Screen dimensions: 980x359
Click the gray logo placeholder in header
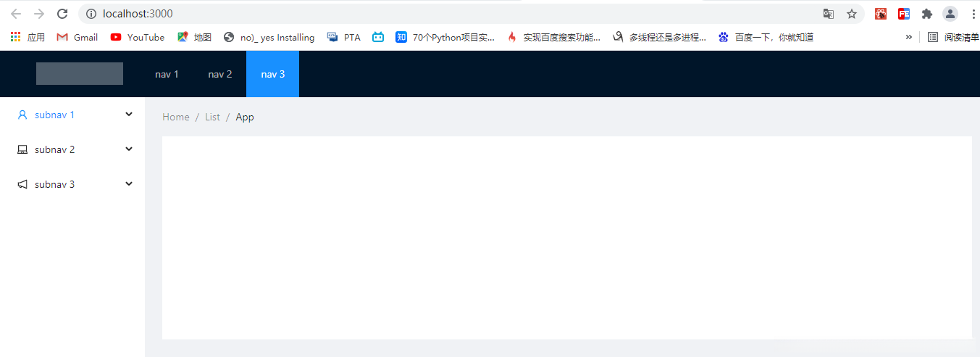click(x=80, y=73)
